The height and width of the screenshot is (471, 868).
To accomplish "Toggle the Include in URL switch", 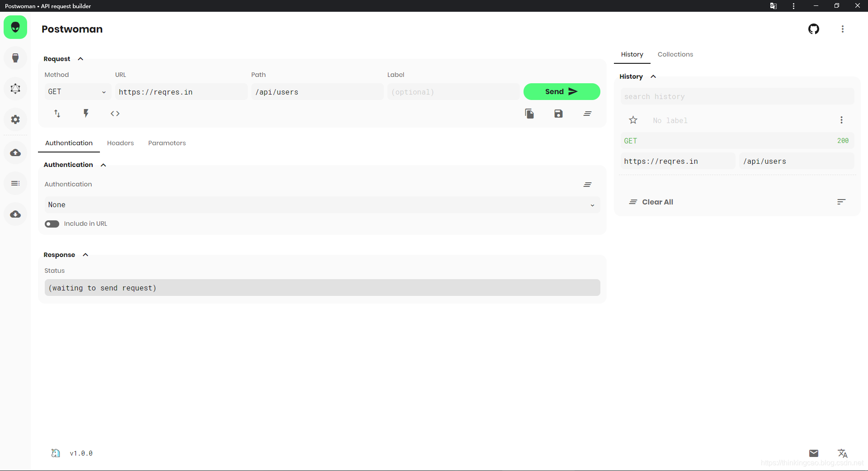I will [x=52, y=224].
